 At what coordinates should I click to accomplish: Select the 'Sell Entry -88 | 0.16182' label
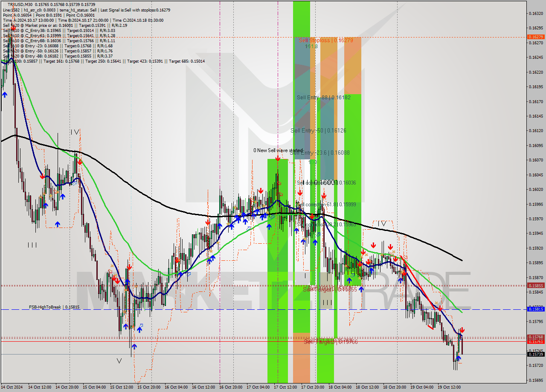tap(324, 97)
